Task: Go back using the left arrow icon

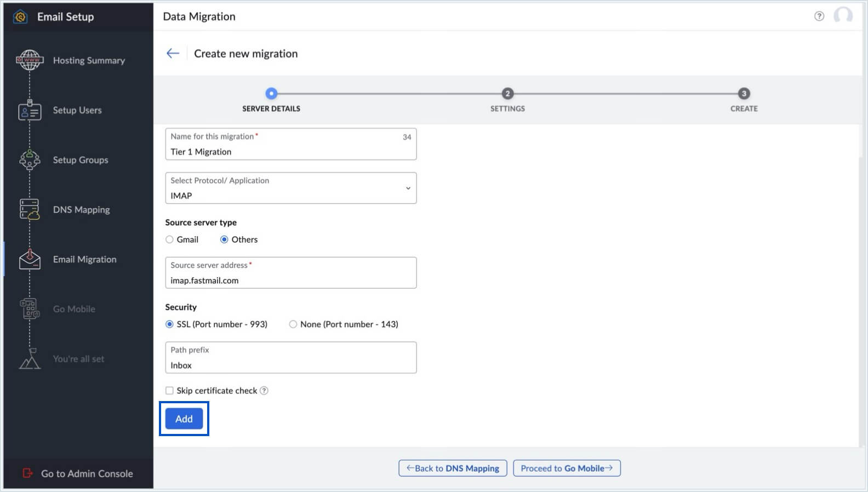Action: pyautogui.click(x=173, y=53)
